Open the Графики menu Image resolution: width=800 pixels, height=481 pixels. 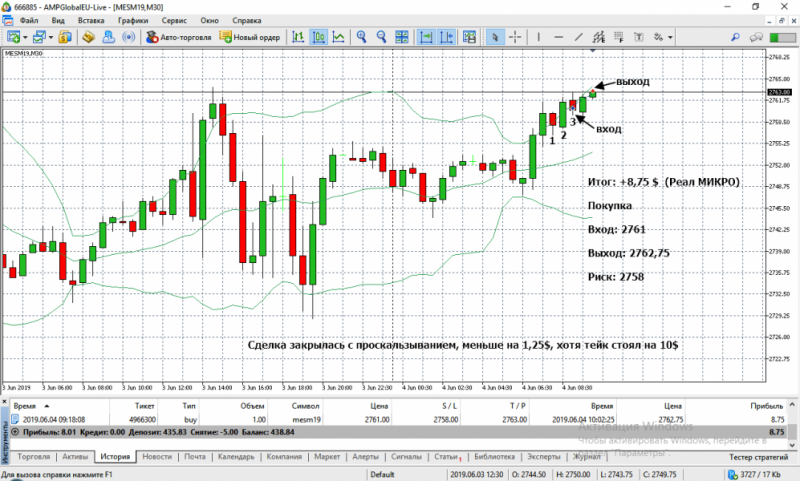coord(133,20)
